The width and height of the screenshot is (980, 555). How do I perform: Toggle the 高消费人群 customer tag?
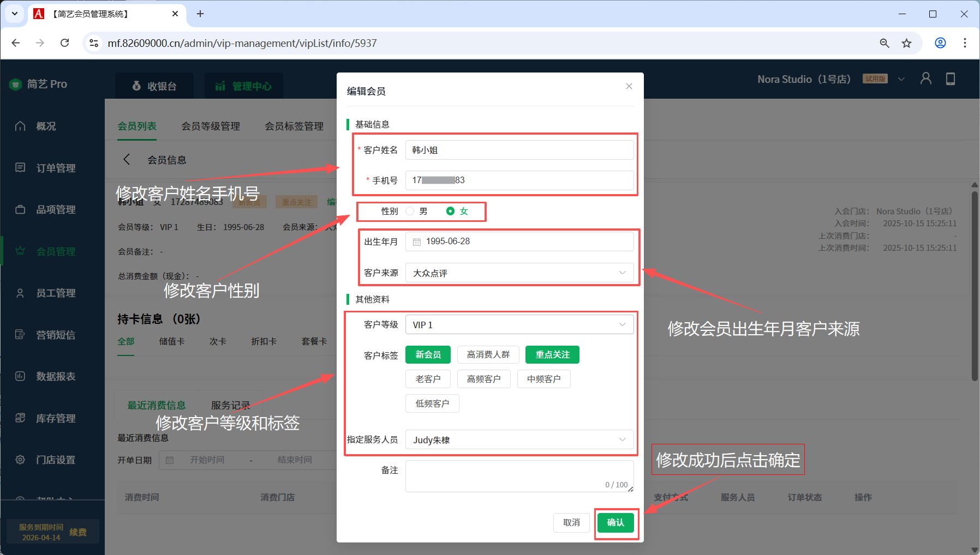pyautogui.click(x=488, y=355)
